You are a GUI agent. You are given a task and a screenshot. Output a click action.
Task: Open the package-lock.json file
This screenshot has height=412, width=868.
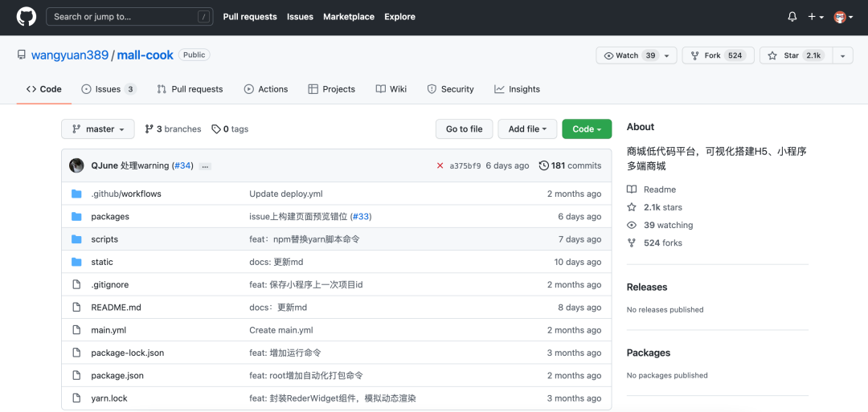pos(127,353)
